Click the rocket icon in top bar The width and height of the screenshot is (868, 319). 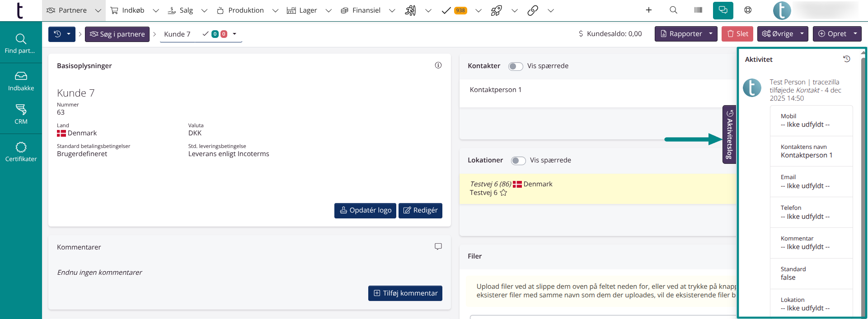click(497, 10)
